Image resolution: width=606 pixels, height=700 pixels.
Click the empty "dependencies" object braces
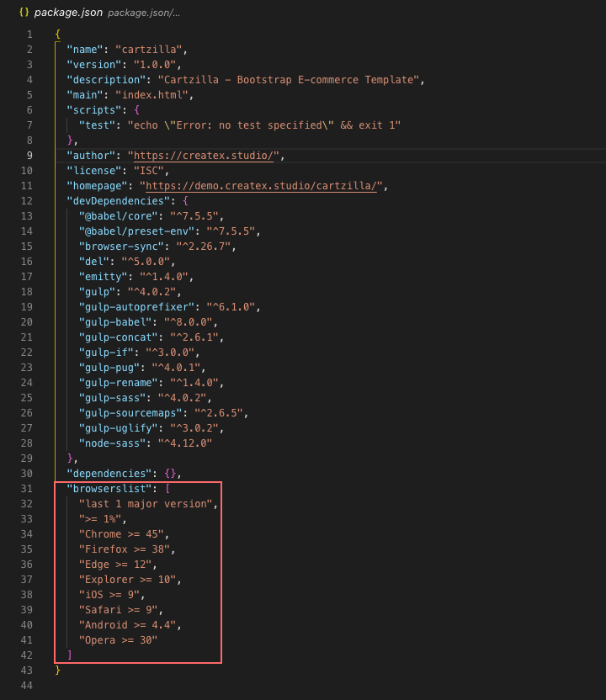click(x=169, y=474)
